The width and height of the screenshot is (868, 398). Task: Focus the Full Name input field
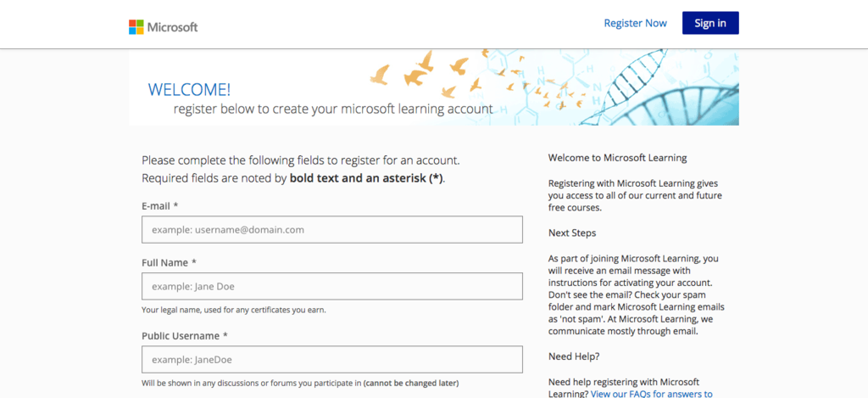332,286
